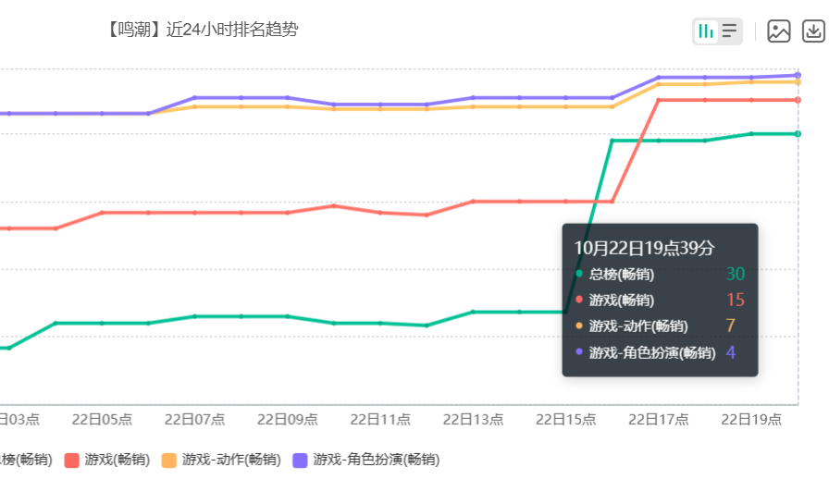829x504 pixels.
Task: Switch to list view icon
Action: click(730, 31)
